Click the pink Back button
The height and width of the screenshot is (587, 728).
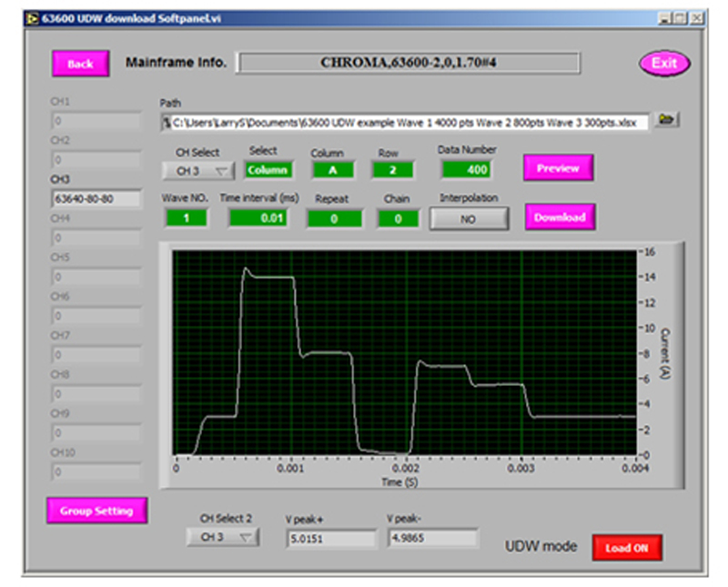click(81, 64)
